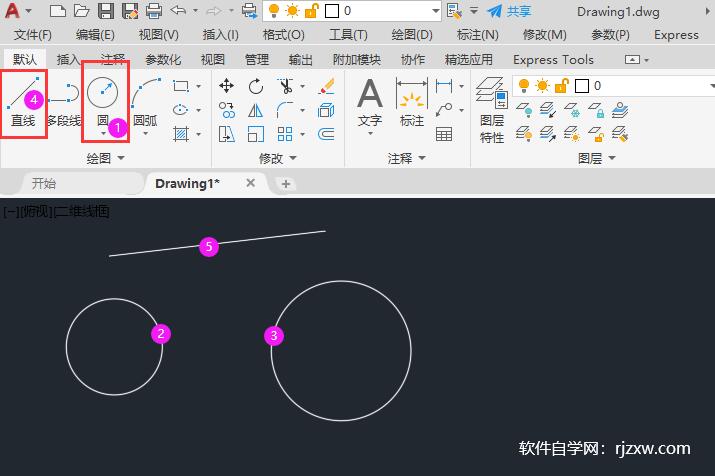
Task: Click the Erase tool icon
Action: tap(326, 86)
